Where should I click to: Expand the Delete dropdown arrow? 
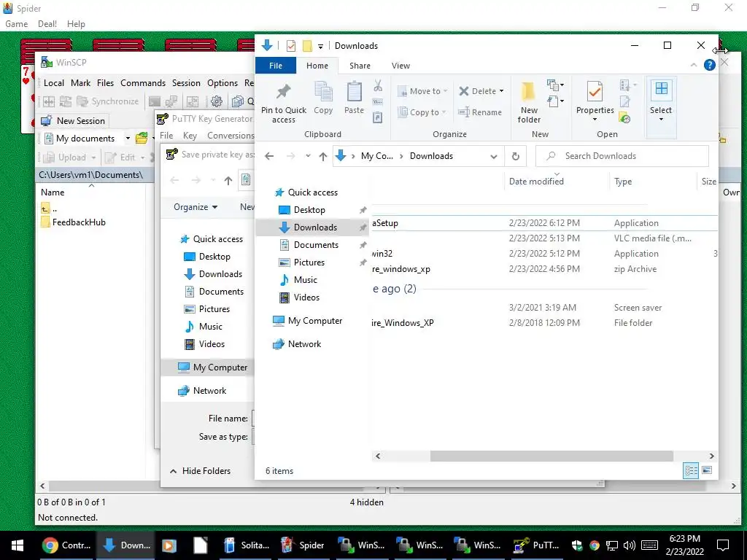point(501,91)
